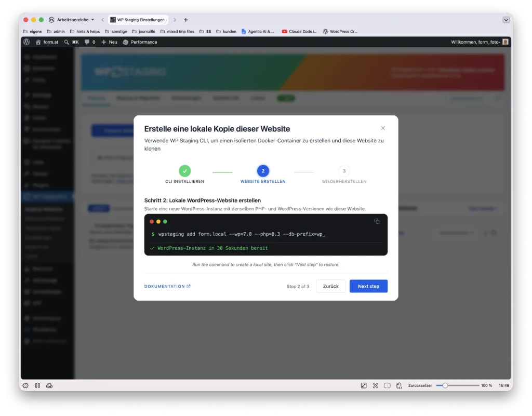Open the Agentic AI & ... bookmark
The width and height of the screenshot is (532, 416).
pyautogui.click(x=258, y=32)
